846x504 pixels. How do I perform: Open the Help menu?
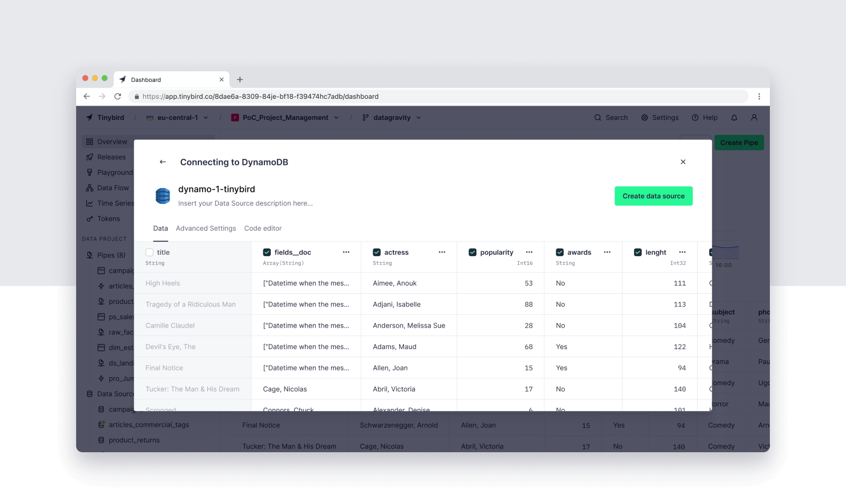705,118
